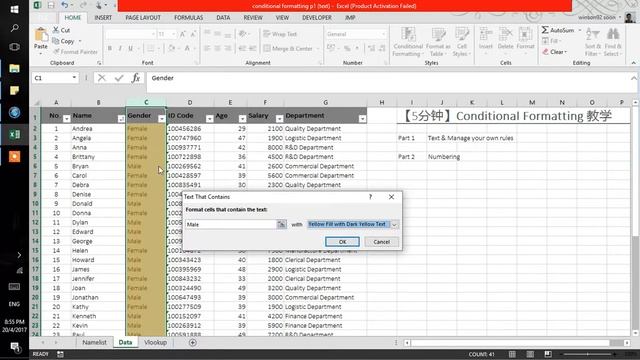Click the formula bar confirm checkmark
The height and width of the screenshot is (360, 640).
pyautogui.click(x=119, y=78)
